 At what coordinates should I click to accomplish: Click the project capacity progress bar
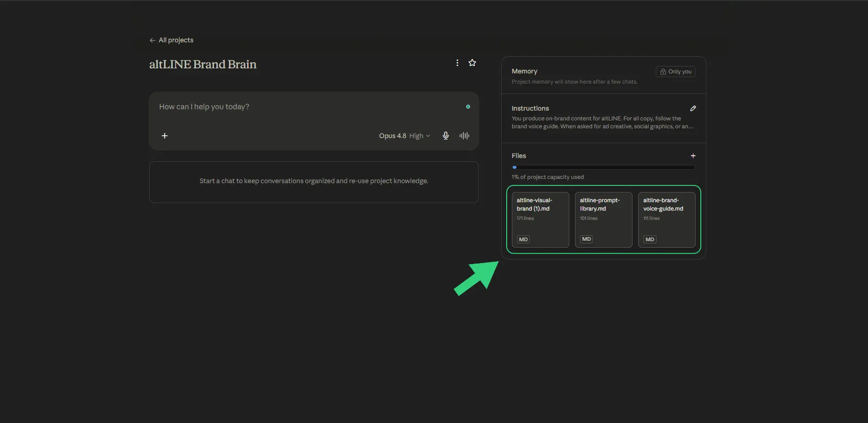pyautogui.click(x=604, y=167)
